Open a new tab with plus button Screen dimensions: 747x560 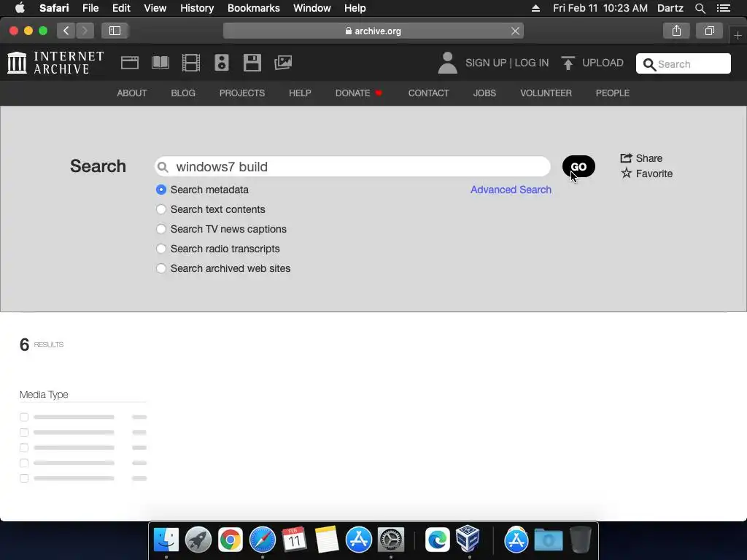pos(738,36)
